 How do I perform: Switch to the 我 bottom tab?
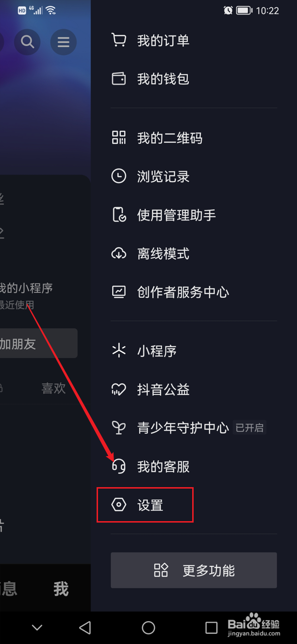(x=61, y=589)
